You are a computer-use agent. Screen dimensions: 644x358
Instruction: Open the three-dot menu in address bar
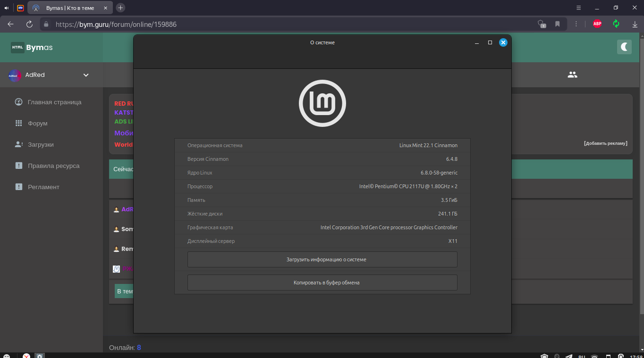(x=576, y=24)
